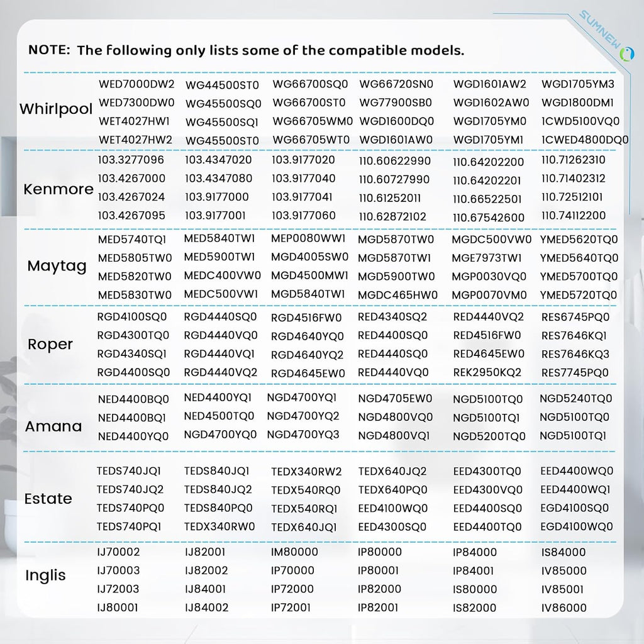This screenshot has height=644, width=644.
Task: Select Amana model NED4500TQ0
Action: (x=219, y=416)
